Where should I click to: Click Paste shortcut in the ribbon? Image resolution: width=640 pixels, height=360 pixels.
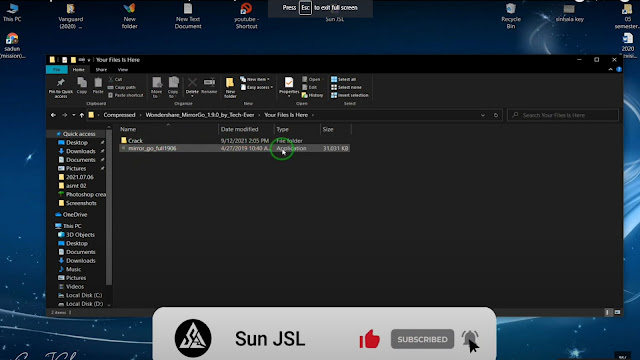coord(126,95)
